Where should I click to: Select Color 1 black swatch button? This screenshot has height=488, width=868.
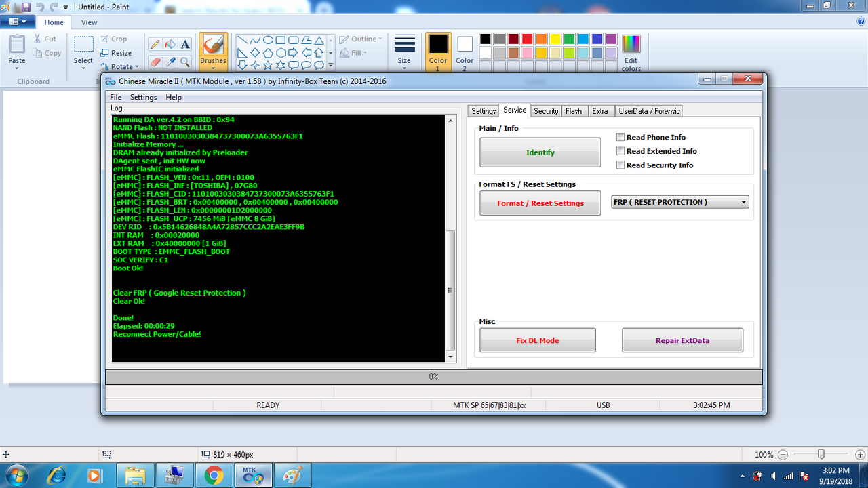point(438,52)
